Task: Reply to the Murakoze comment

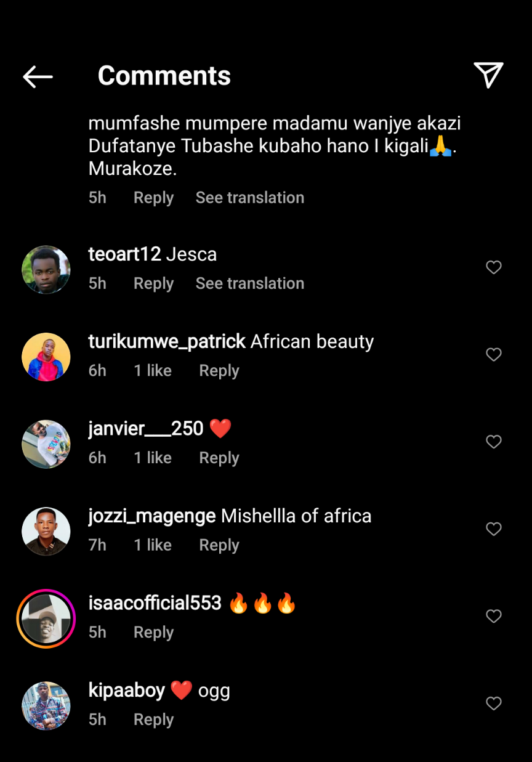Action: pos(154,198)
